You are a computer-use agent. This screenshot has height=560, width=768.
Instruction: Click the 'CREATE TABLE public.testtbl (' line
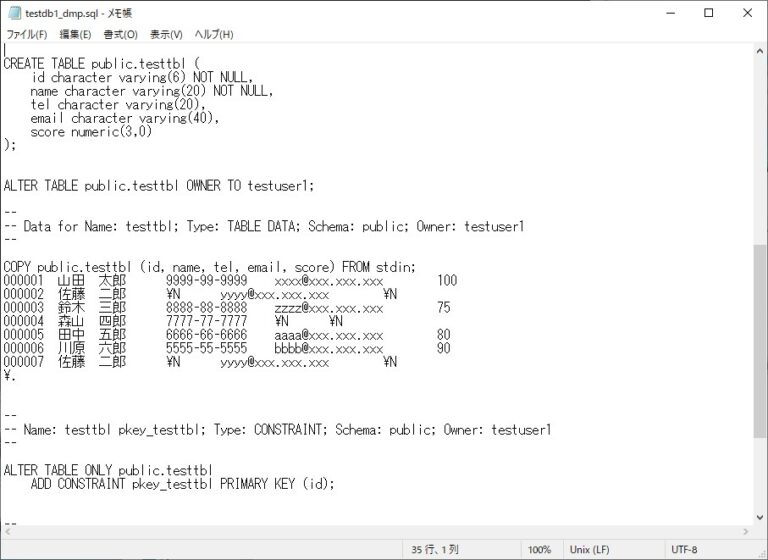102,64
